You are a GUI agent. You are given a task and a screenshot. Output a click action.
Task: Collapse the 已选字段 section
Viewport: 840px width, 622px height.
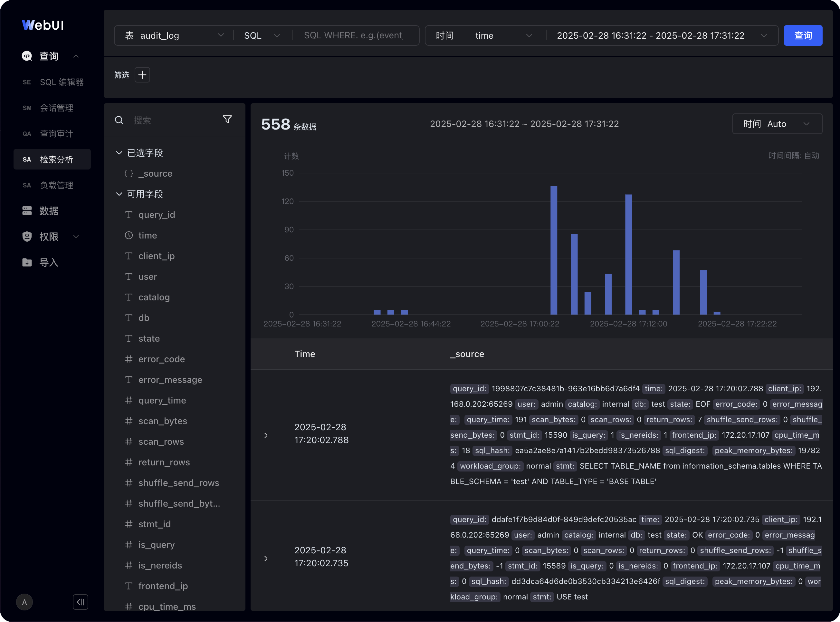pos(119,153)
